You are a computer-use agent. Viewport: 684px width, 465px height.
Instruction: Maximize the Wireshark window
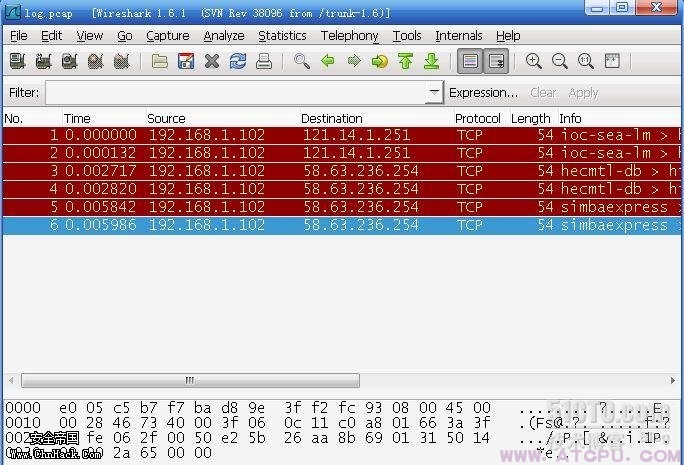622,7
